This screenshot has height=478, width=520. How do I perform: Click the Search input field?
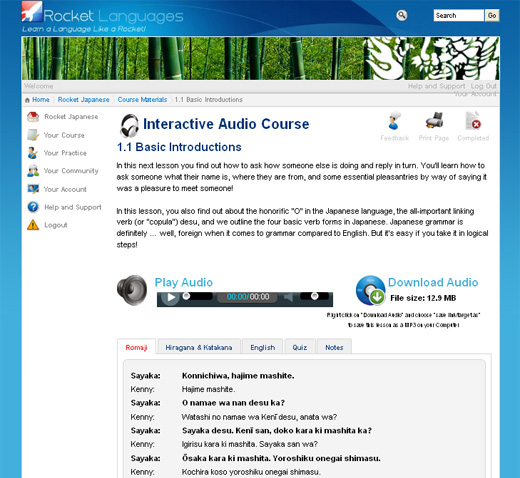(459, 15)
